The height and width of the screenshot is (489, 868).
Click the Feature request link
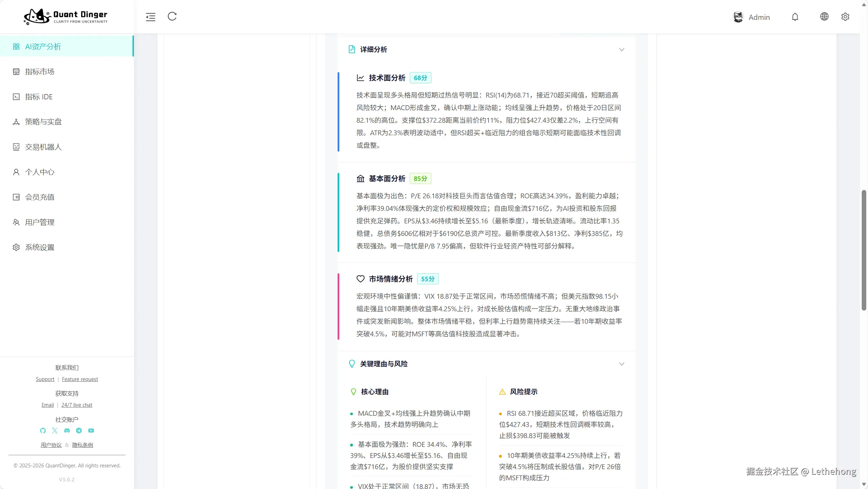pos(80,379)
